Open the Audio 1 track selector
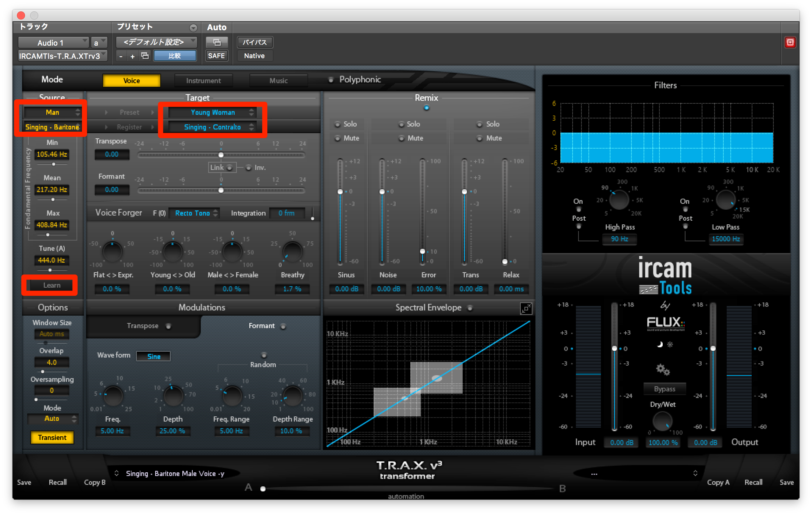812x515 pixels. coord(53,43)
